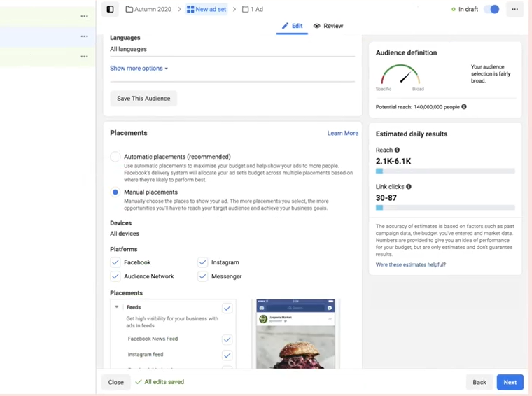Expand Show more options
The image size is (532, 396).
[x=139, y=68]
